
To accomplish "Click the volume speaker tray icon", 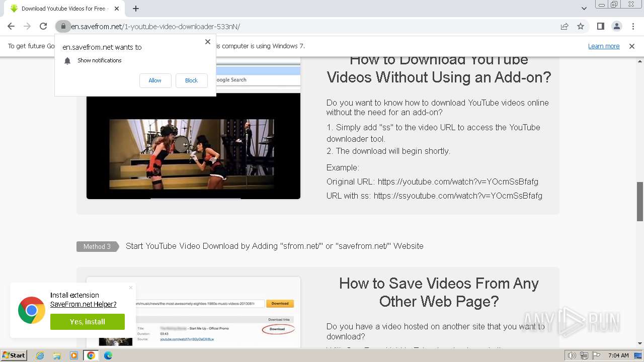I will pos(572,355).
